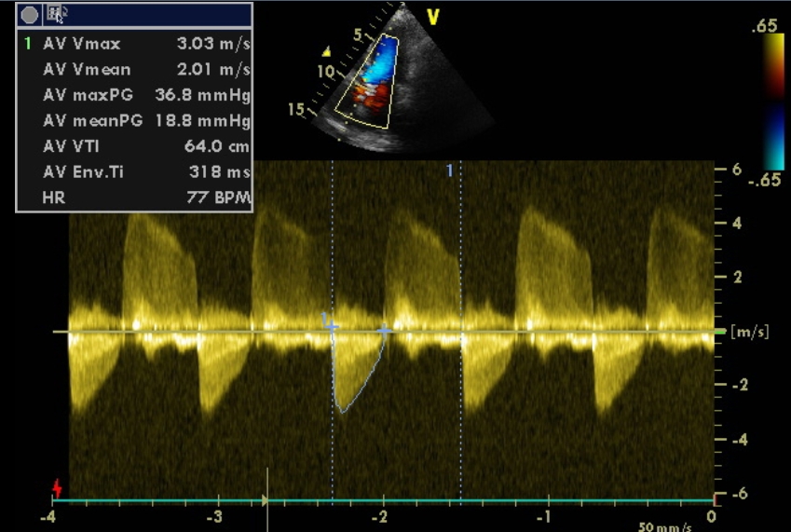Select the 36.8 mmHg value
Screen dimensions: 791x532
click(x=203, y=95)
